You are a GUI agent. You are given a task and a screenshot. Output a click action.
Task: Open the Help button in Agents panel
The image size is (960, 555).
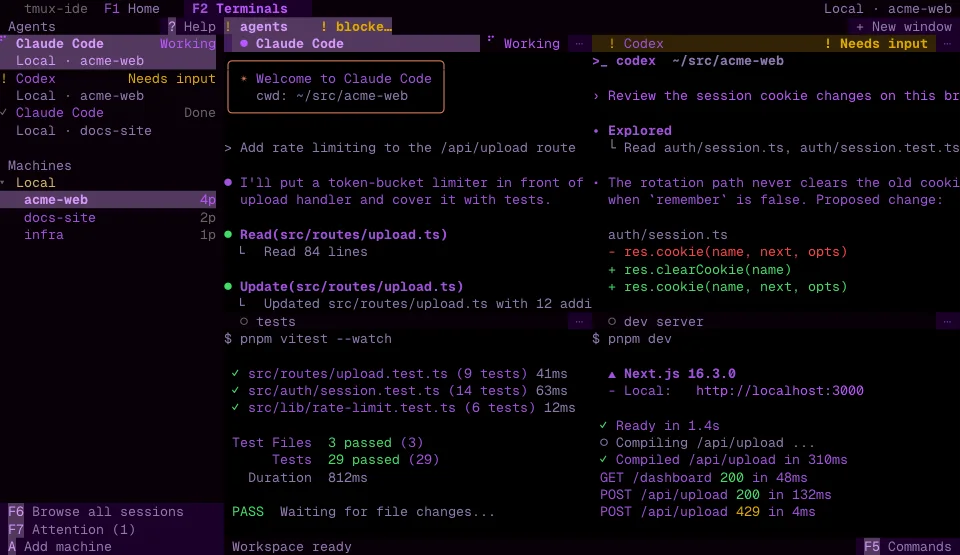point(192,26)
